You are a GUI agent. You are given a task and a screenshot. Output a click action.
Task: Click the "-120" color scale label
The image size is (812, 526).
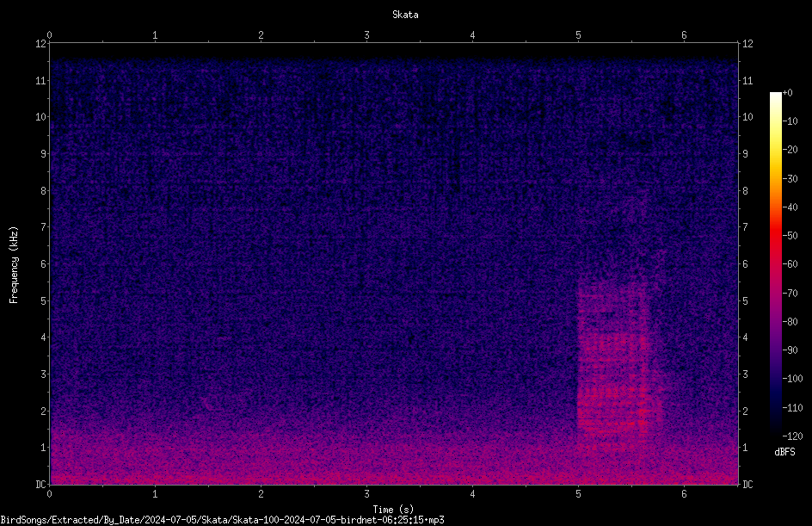click(x=792, y=436)
